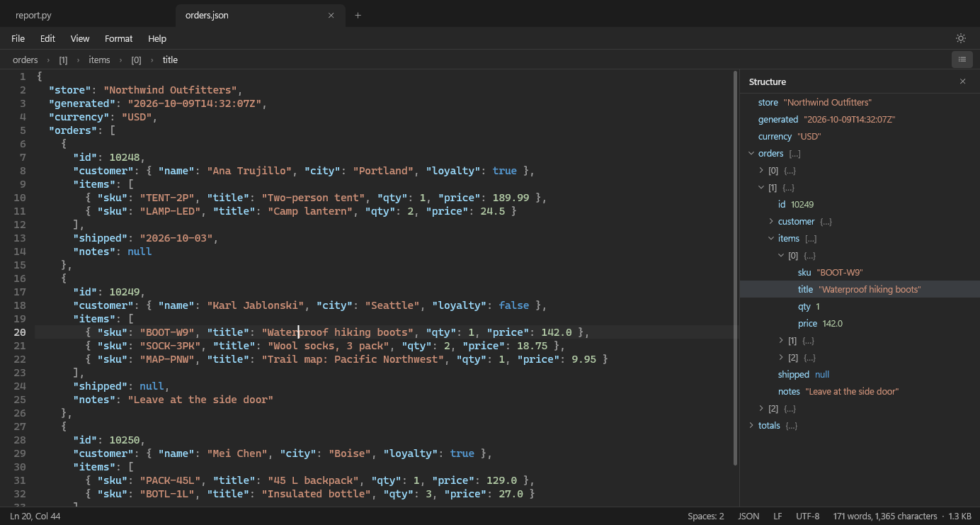Change encoding via UTF-8 status
This screenshot has width=980, height=525.
(807, 516)
